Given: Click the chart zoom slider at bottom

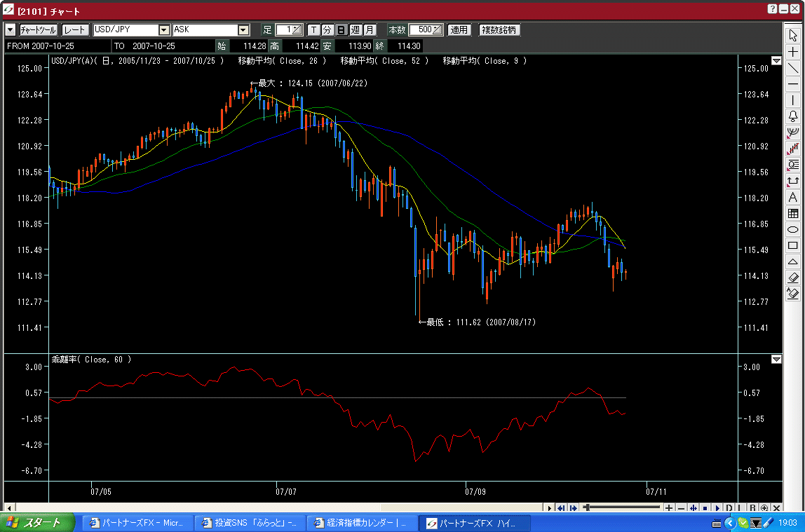Looking at the screenshot, I should [622, 507].
